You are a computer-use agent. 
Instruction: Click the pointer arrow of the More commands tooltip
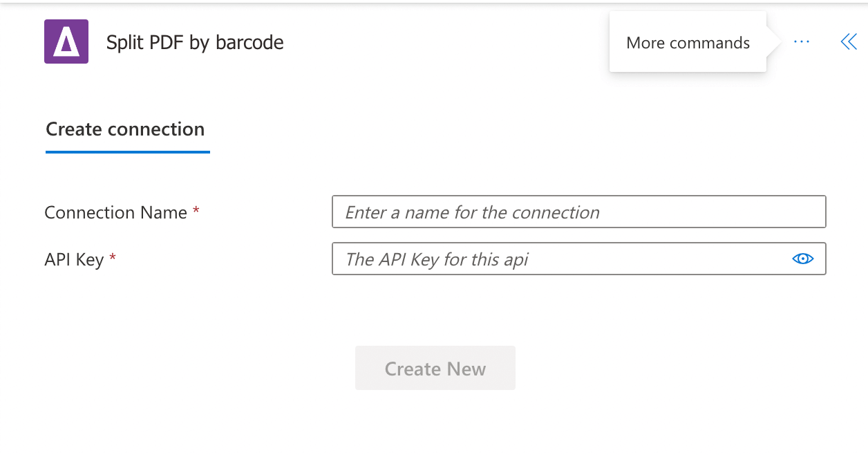pyautogui.click(x=774, y=43)
